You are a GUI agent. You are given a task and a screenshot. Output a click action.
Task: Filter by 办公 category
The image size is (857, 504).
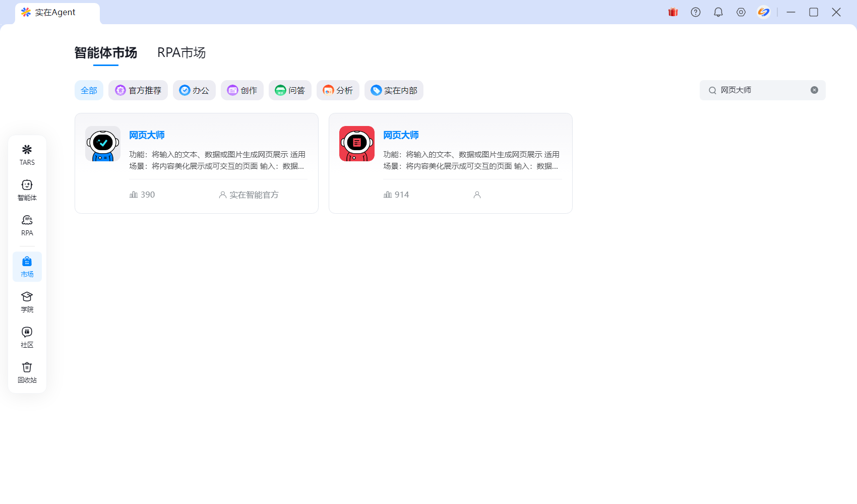coord(194,90)
